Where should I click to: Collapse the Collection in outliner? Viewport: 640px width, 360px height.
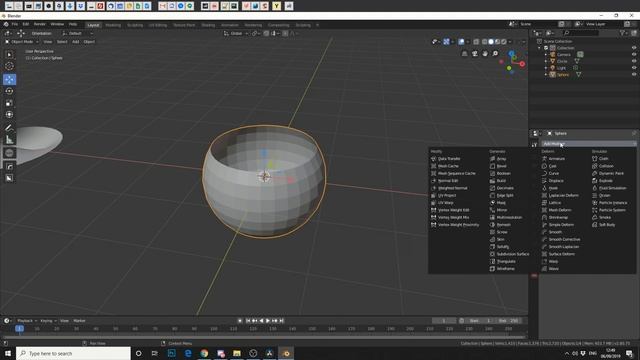[x=540, y=48]
